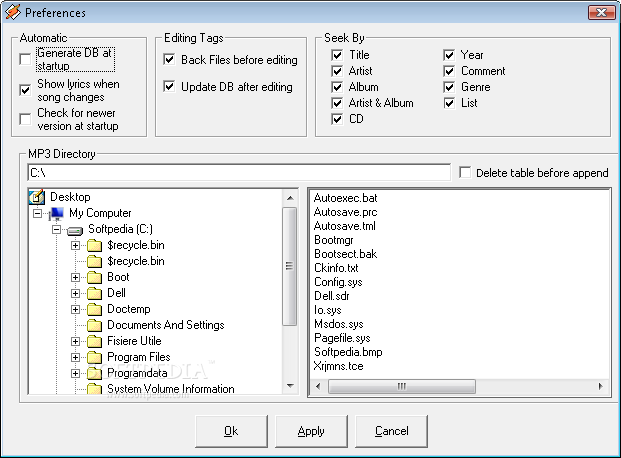Select Dell.sdr in file list
Screen dimensions: 621x458
(x=331, y=296)
